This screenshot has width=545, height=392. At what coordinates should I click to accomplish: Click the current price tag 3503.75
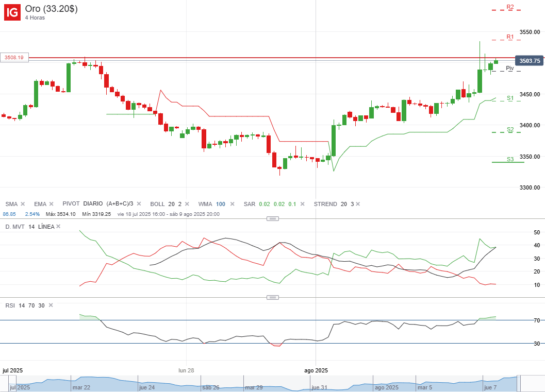[x=530, y=61]
